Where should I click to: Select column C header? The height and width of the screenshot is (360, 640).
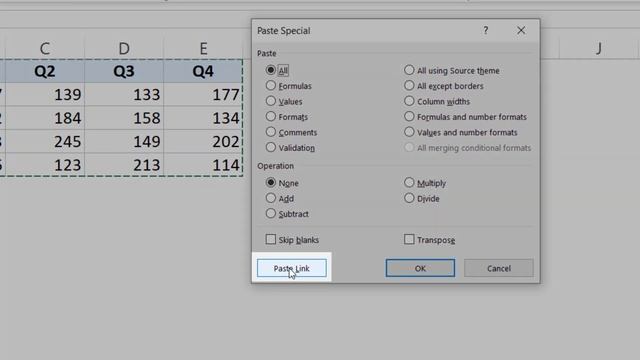45,49
